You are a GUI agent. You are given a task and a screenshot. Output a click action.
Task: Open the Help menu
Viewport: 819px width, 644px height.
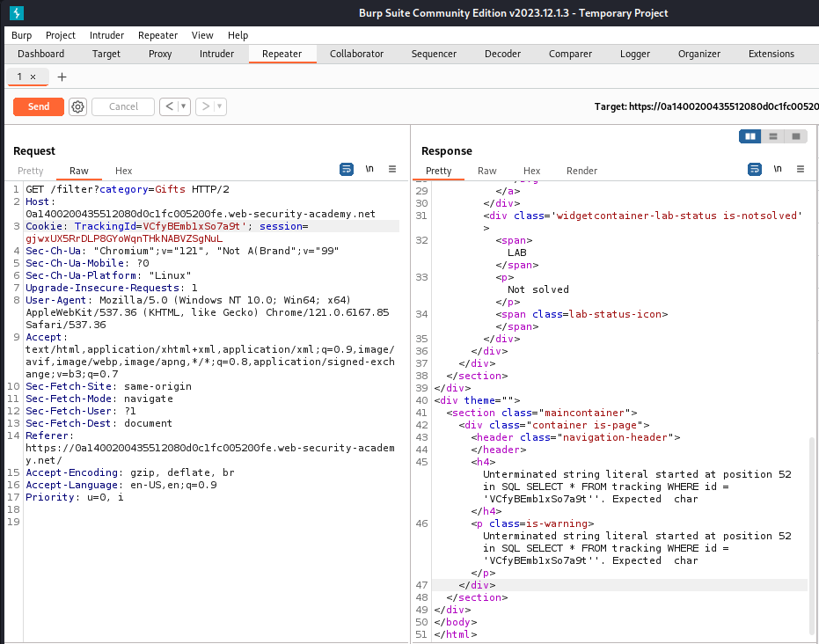coord(238,35)
